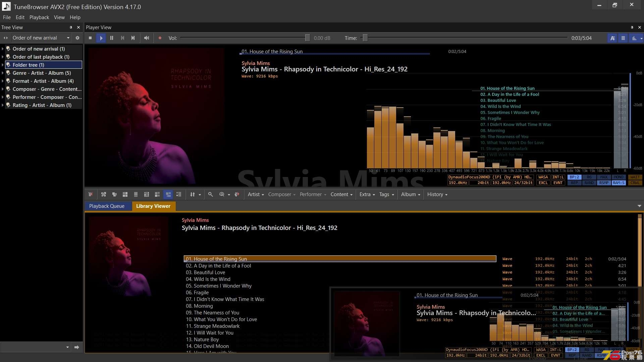
Task: Click the EXCL exclusive mode label
Action: pyautogui.click(x=543, y=183)
